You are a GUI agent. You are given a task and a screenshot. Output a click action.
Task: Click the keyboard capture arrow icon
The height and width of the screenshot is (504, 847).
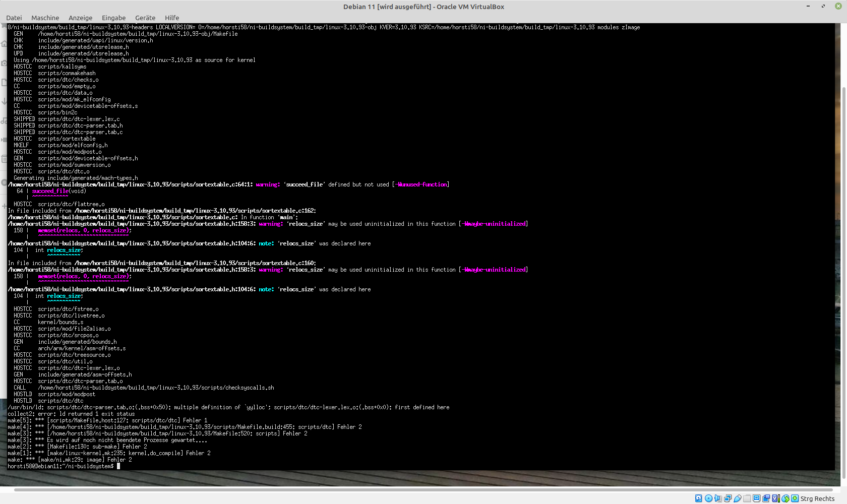pyautogui.click(x=795, y=498)
